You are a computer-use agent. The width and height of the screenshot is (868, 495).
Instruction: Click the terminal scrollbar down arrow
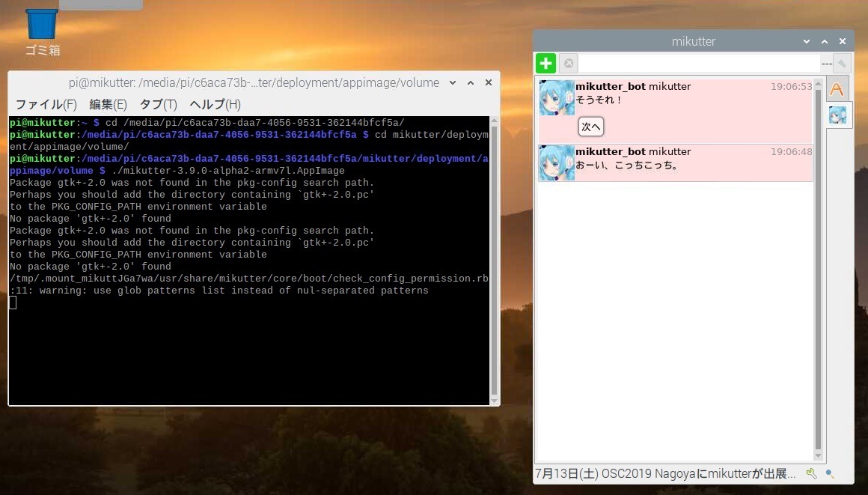[x=495, y=401]
